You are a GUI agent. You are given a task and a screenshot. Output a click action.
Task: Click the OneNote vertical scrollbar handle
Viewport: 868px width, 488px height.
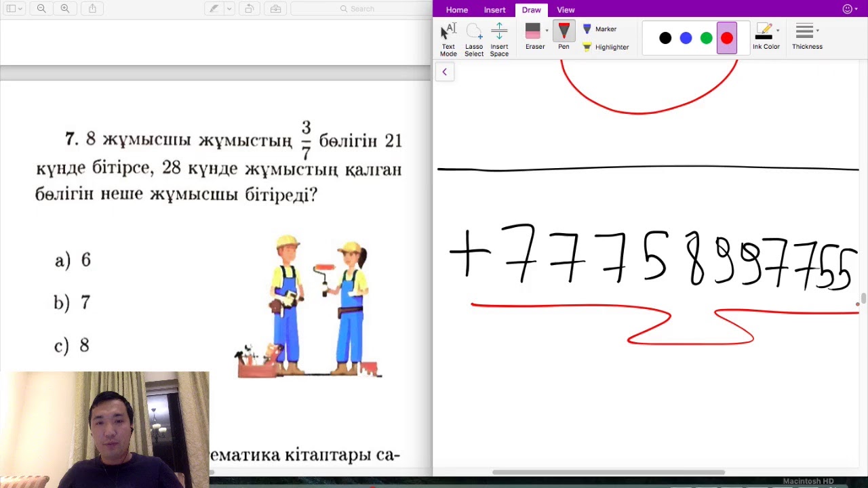pyautogui.click(x=863, y=299)
